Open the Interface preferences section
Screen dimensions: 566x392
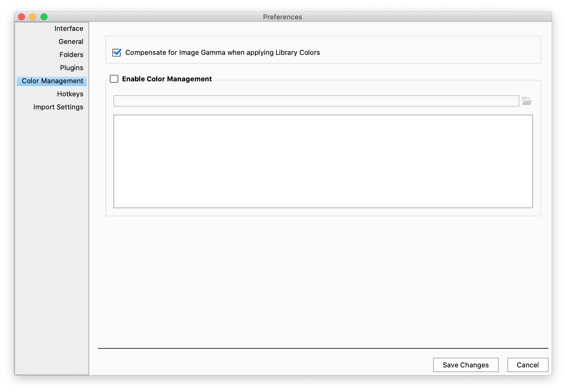[68, 28]
